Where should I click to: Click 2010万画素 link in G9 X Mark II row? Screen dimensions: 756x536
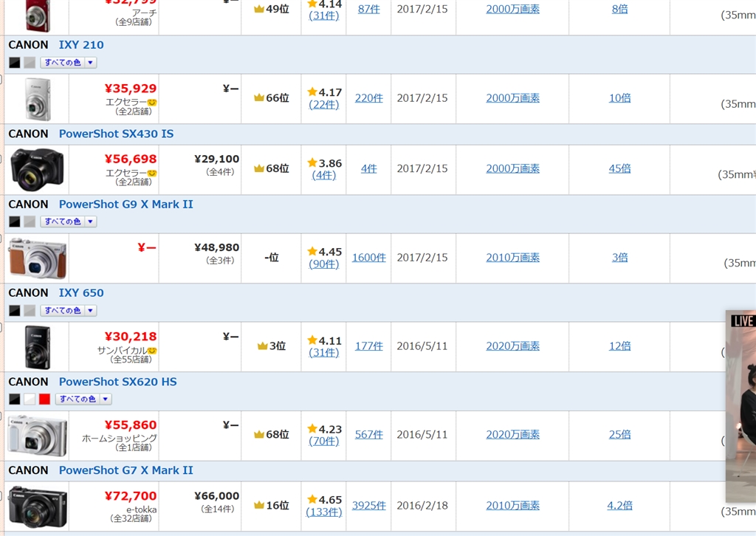[512, 258]
